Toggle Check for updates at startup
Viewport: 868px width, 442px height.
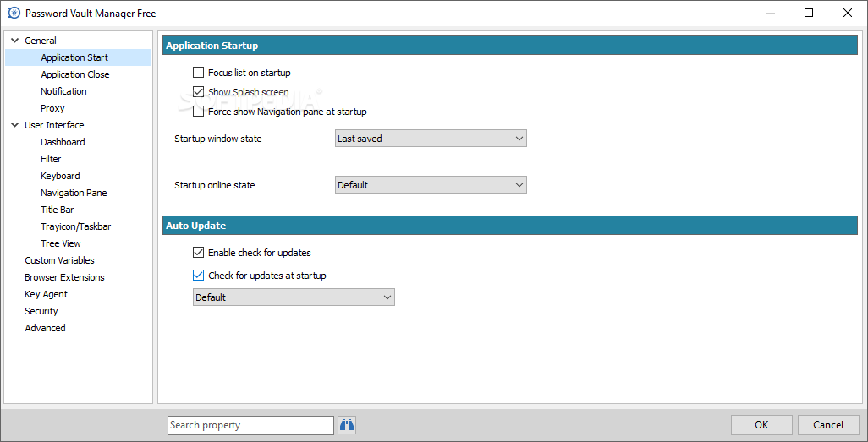pos(198,275)
